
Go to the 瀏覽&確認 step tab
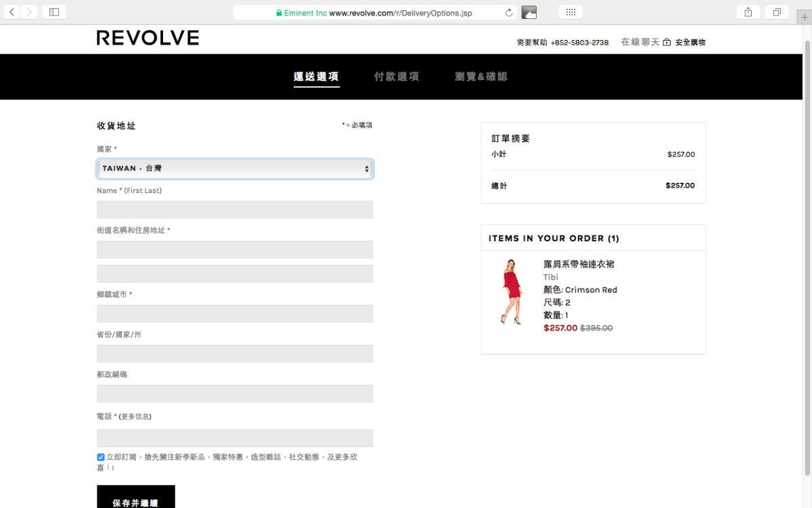(481, 77)
